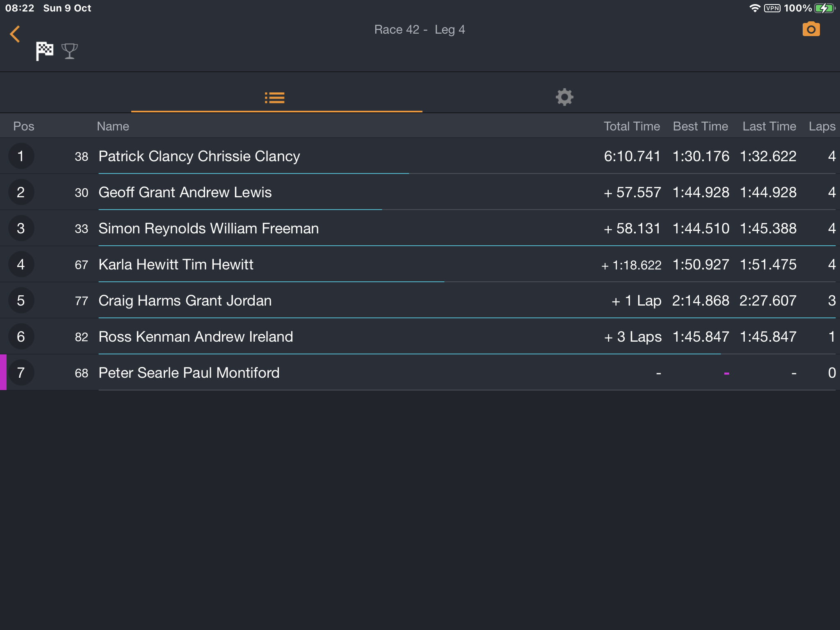Tap the Wi-Fi status icon
Image resolution: width=840 pixels, height=630 pixels.
[755, 8]
